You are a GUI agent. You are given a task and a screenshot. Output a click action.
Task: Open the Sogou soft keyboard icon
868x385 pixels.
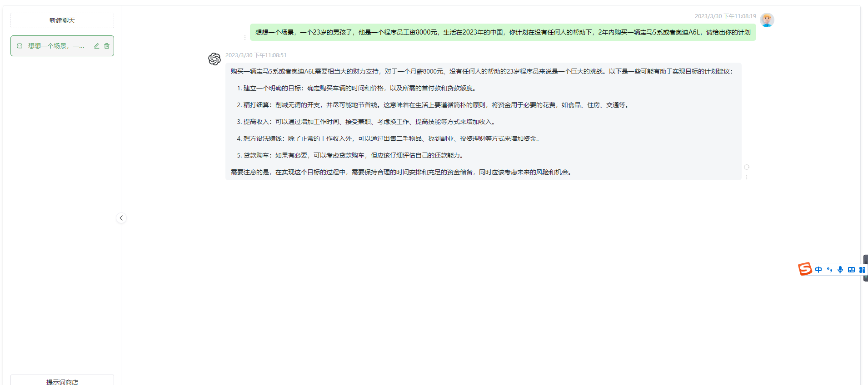click(x=851, y=270)
